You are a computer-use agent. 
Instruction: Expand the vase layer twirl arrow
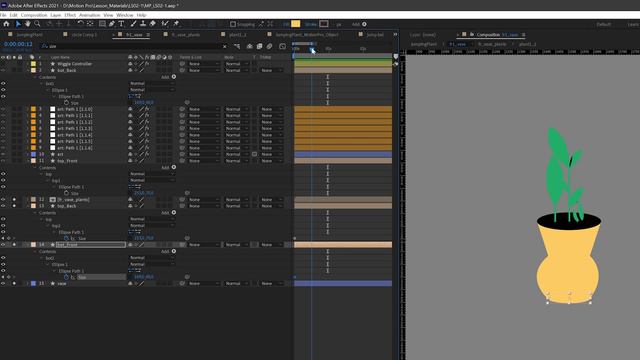[28, 283]
